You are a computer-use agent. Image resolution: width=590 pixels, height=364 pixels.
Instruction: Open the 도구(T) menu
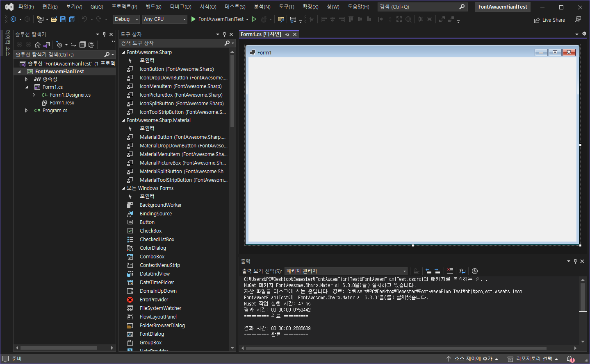287,7
